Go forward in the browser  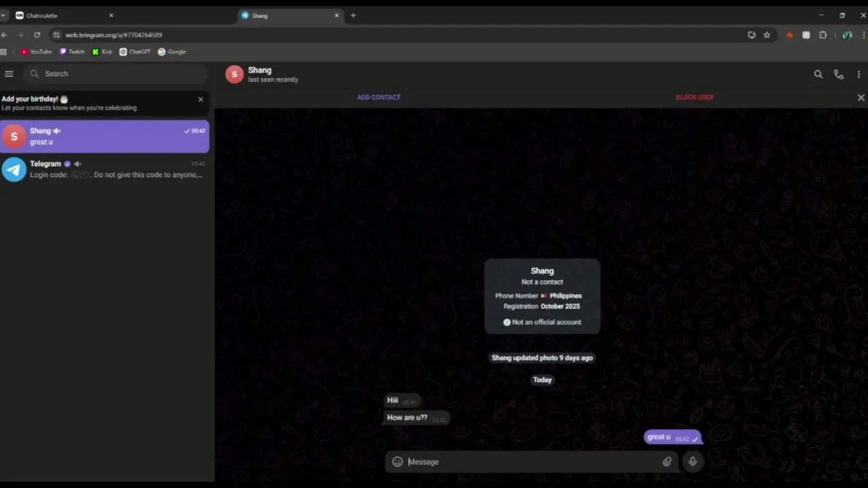click(x=20, y=35)
